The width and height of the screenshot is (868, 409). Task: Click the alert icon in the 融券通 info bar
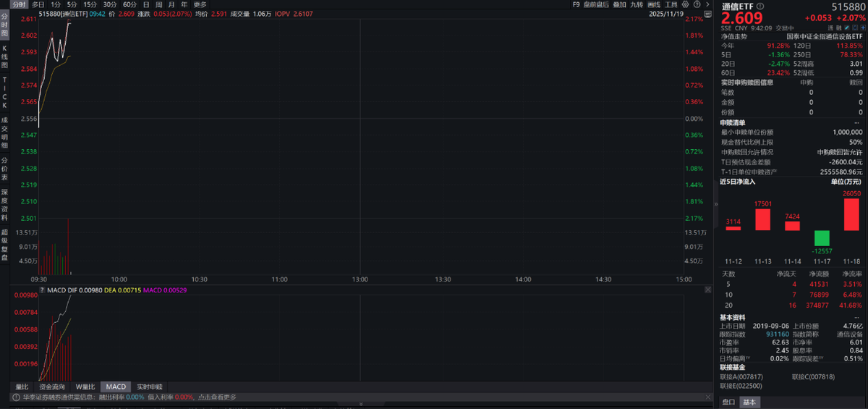16,397
